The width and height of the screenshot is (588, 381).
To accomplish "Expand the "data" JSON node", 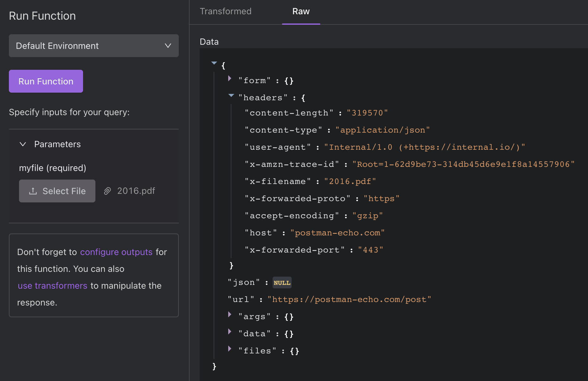I will coord(230,332).
